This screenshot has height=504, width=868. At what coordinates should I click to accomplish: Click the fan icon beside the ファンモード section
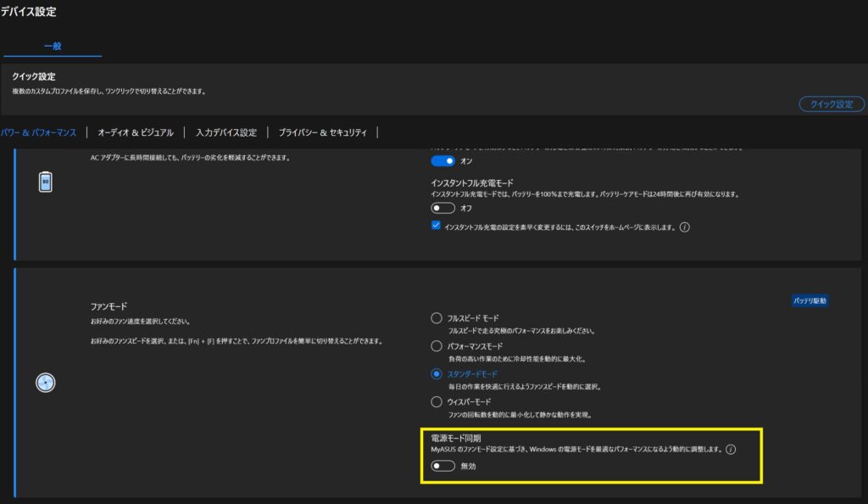tap(45, 382)
